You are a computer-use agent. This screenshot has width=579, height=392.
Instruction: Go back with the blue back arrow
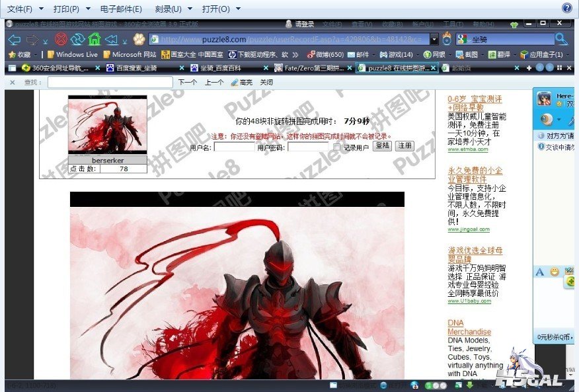(x=14, y=39)
